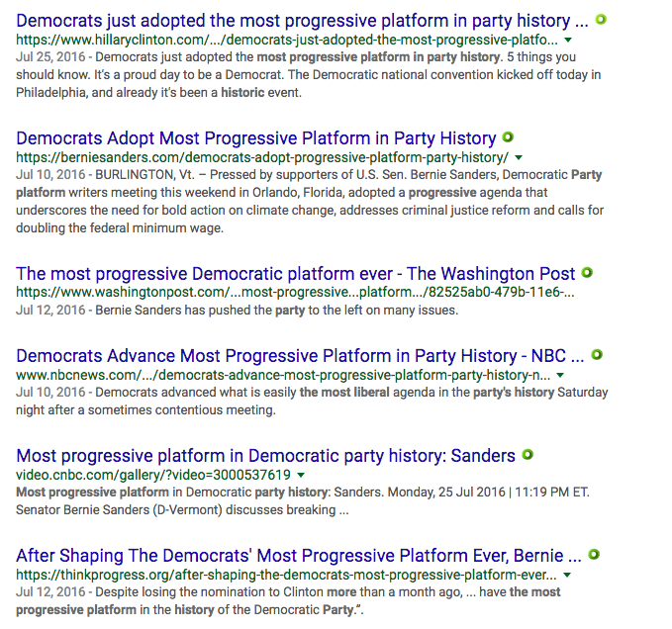The width and height of the screenshot is (672, 629).
Task: Click green circle icon beside NBC result title
Action: 597,354
